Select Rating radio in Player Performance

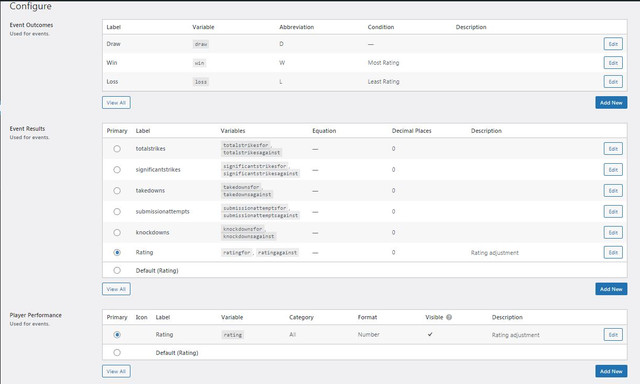point(117,335)
